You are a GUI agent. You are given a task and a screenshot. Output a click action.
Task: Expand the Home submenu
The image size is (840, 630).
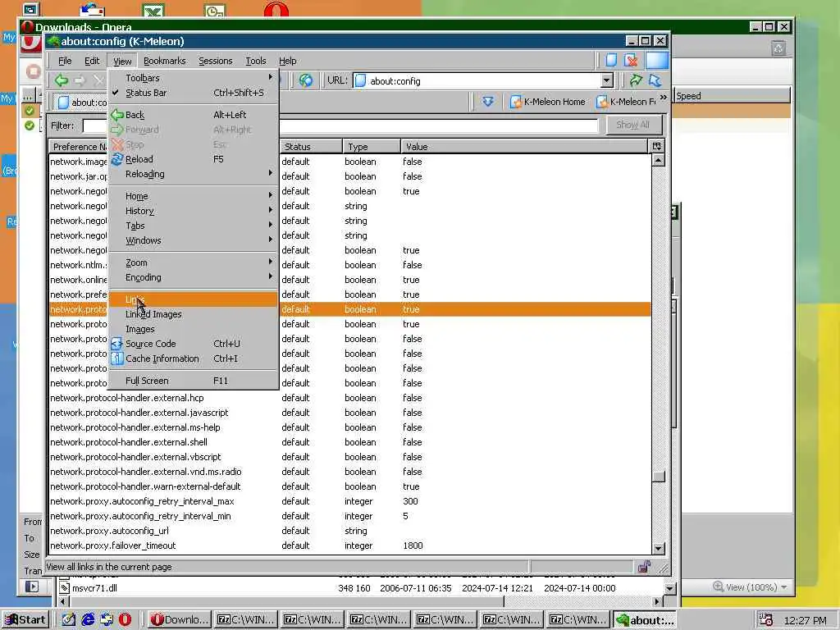[193, 196]
